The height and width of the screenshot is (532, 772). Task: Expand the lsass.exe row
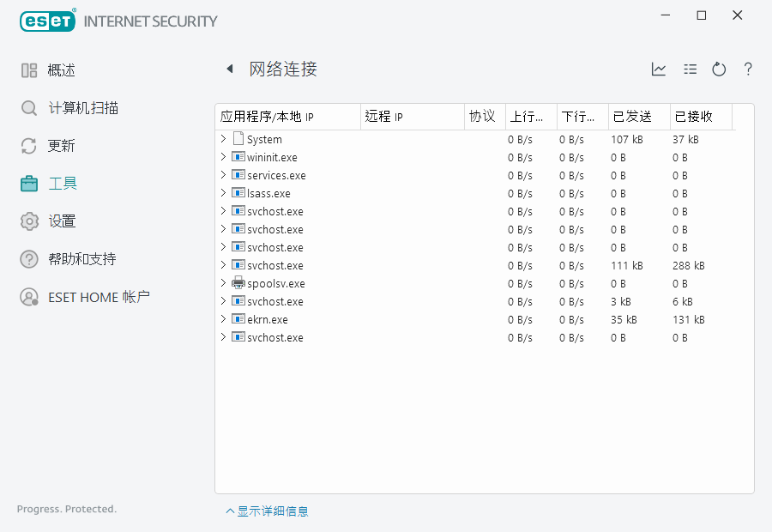[223, 192]
